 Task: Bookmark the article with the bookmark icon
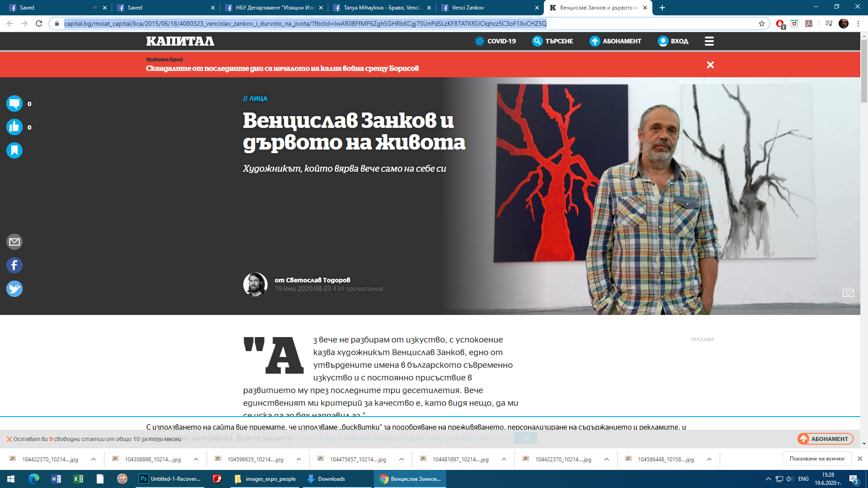pos(14,150)
